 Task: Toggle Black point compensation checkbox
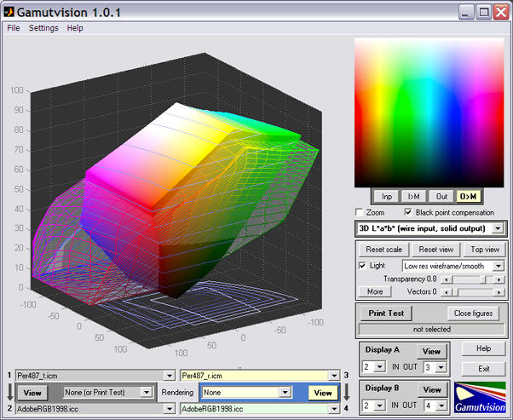tap(408, 212)
